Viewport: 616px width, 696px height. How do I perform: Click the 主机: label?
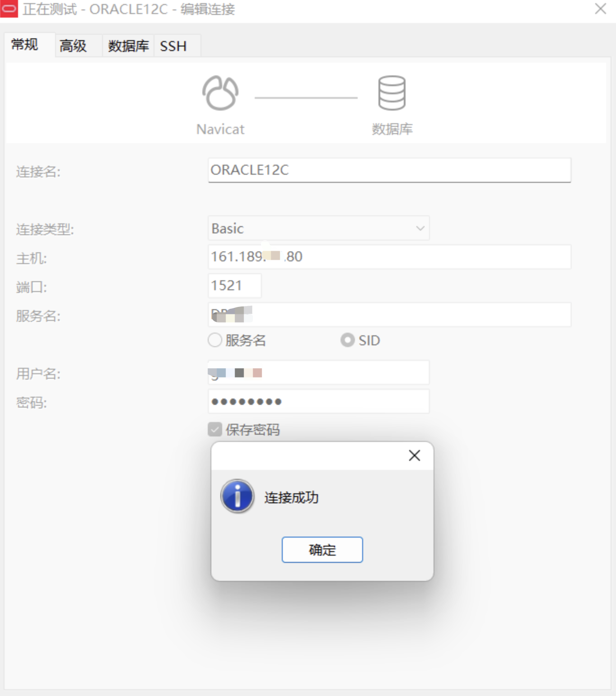pyautogui.click(x=32, y=258)
